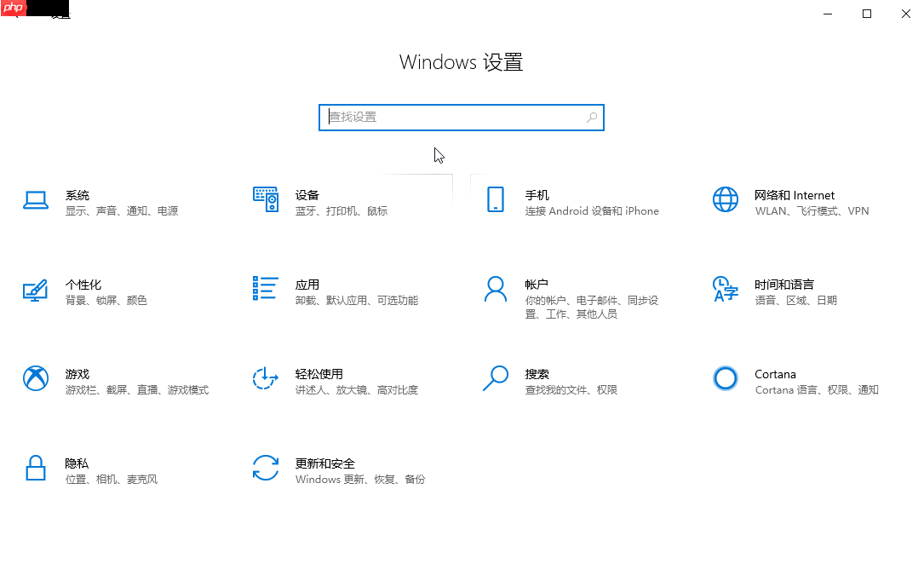Viewport: 924px width, 587px height.
Task: Open the 帐户 person icon
Action: click(x=496, y=289)
